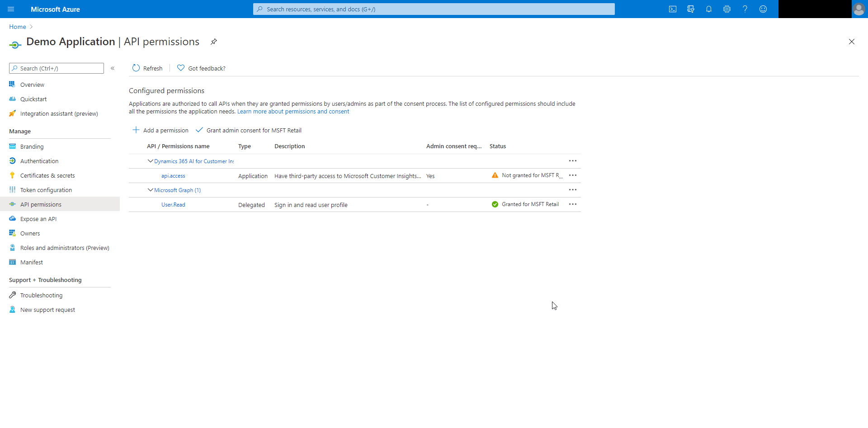Image resolution: width=868 pixels, height=428 pixels.
Task: Open more options for User.Read row
Action: click(x=573, y=204)
